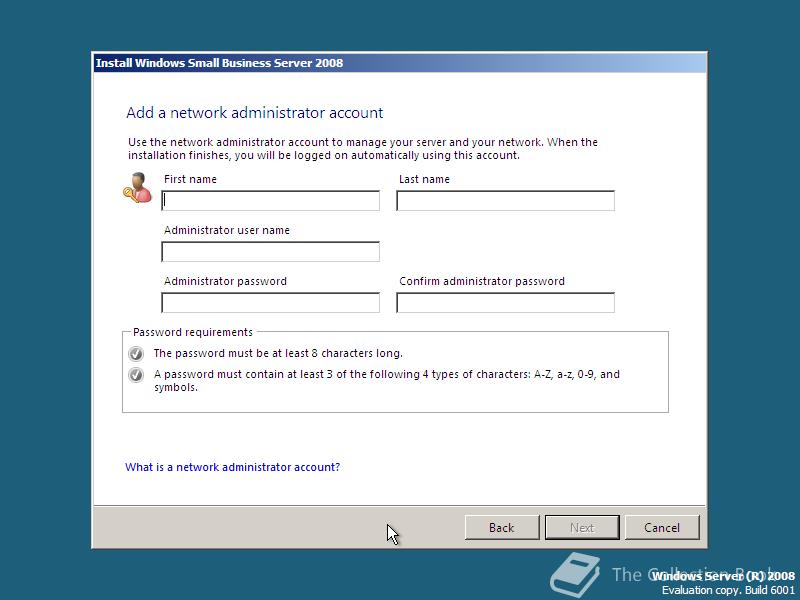Click the 'Password requirements' group label
Viewport: 800px width, 600px height.
click(x=193, y=332)
